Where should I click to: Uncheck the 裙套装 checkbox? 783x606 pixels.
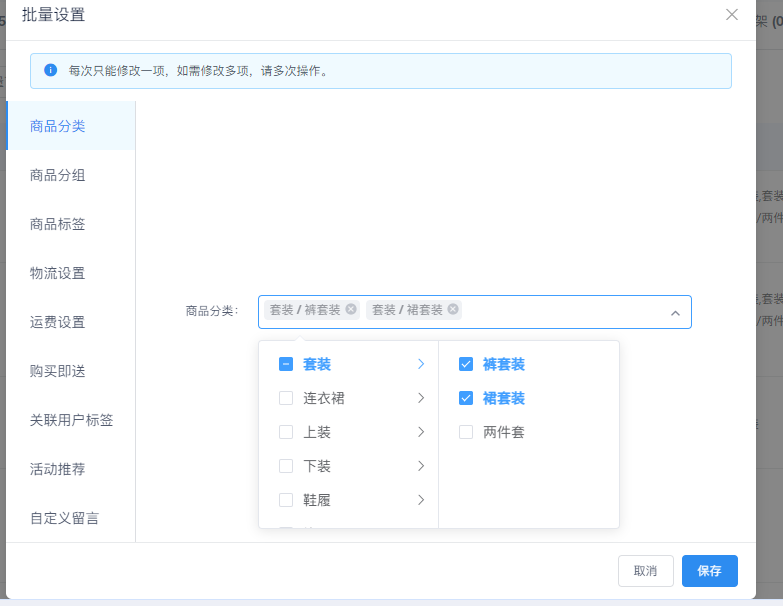click(x=466, y=398)
